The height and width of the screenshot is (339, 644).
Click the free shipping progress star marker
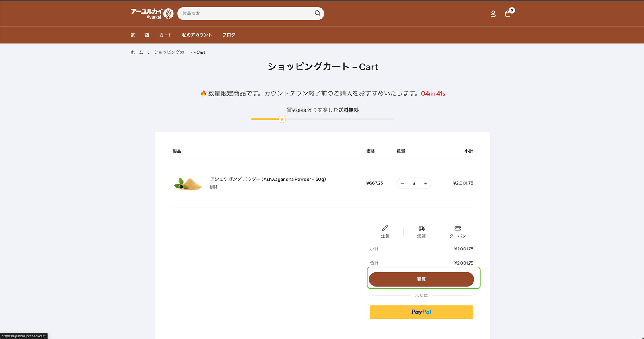[282, 119]
